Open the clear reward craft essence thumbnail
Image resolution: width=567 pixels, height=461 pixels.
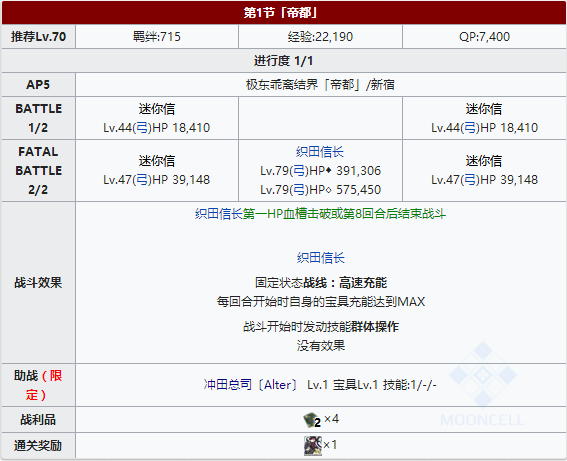point(313,445)
